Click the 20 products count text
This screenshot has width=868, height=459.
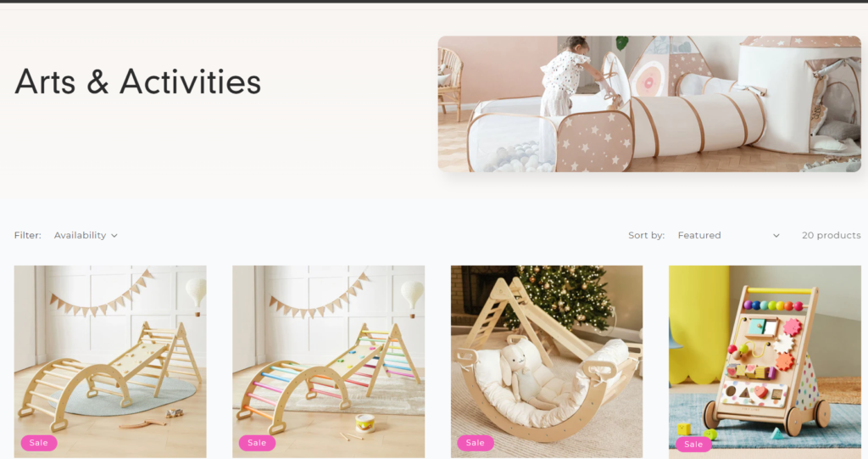[831, 235]
